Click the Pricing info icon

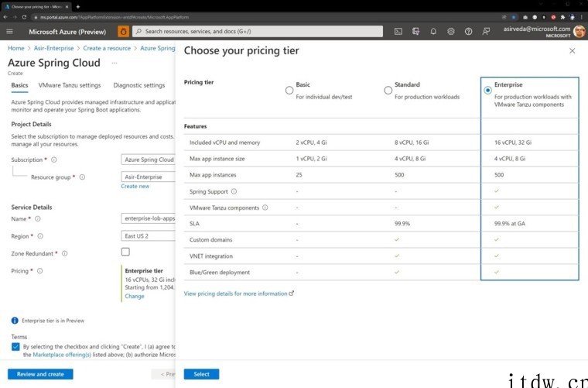[x=39, y=270]
